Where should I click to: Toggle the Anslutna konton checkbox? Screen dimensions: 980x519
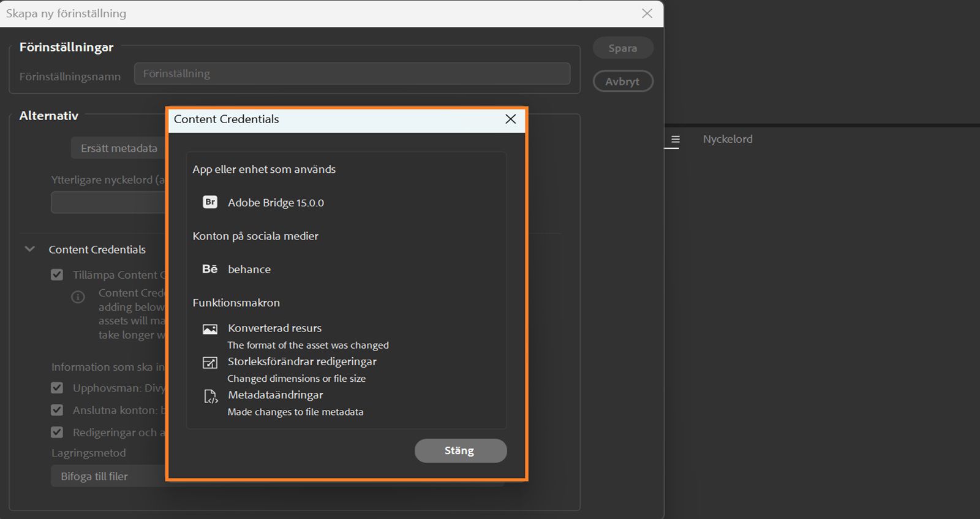[57, 410]
